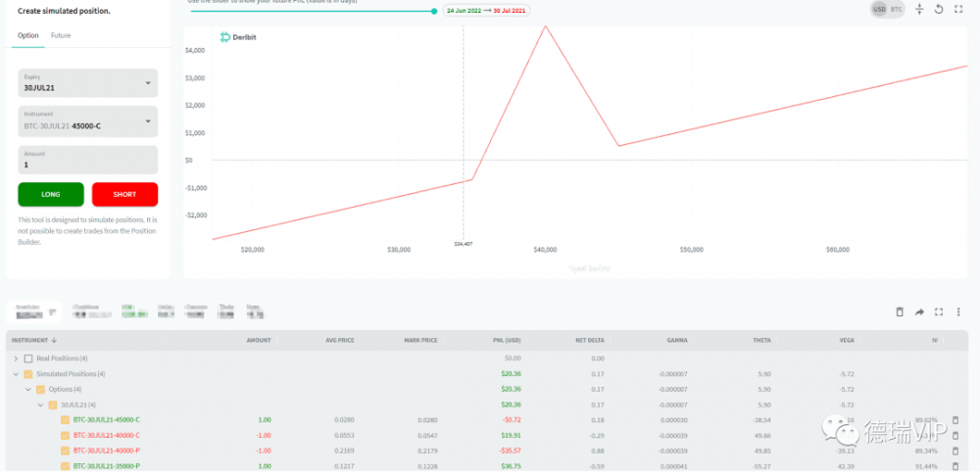Click the chart reset icon
980x475 pixels.
pyautogui.click(x=939, y=9)
